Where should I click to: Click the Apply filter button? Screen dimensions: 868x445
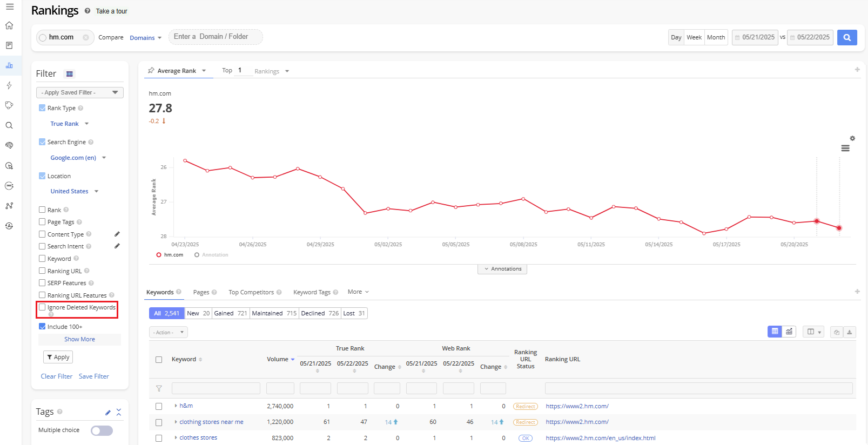58,357
